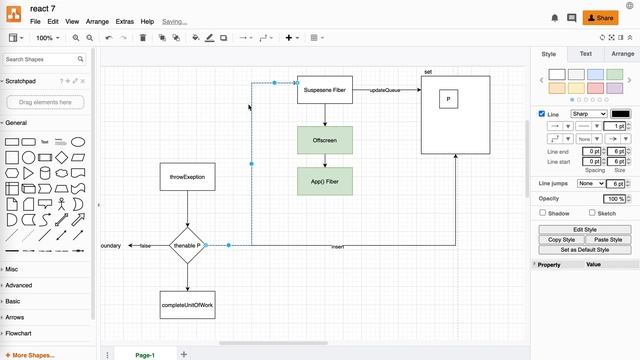The height and width of the screenshot is (360, 640).
Task: Enable the Sketch checkbox
Action: pyautogui.click(x=592, y=213)
